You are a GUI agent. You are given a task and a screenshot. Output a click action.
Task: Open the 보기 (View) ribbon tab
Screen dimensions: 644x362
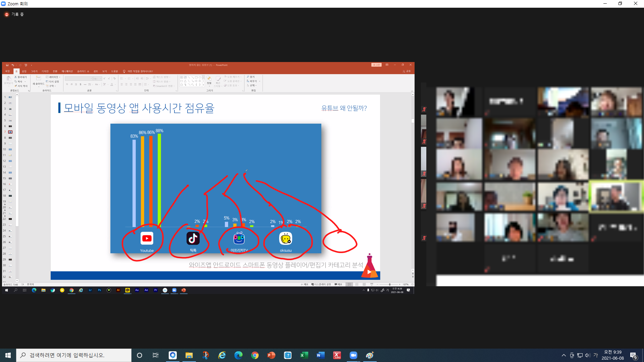point(105,71)
